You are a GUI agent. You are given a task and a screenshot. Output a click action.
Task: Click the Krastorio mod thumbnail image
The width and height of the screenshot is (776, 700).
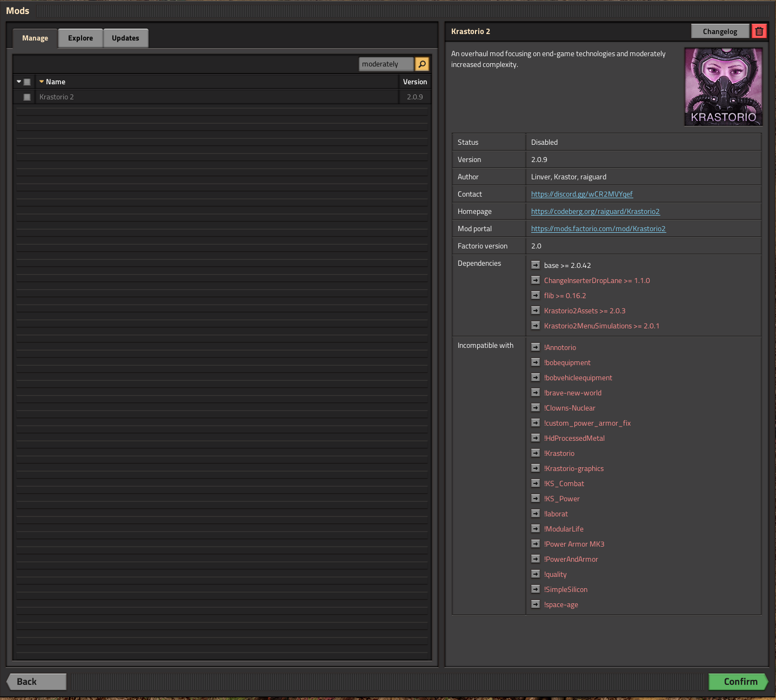[723, 87]
